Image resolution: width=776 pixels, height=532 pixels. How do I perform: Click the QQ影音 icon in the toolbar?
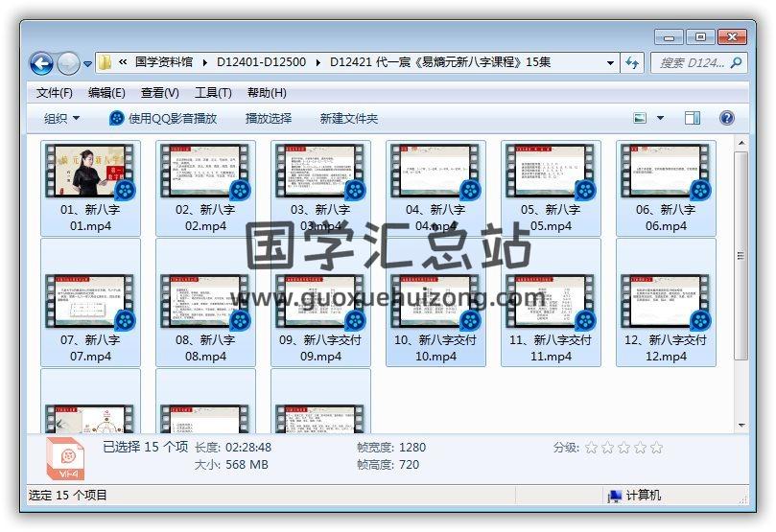(x=116, y=118)
